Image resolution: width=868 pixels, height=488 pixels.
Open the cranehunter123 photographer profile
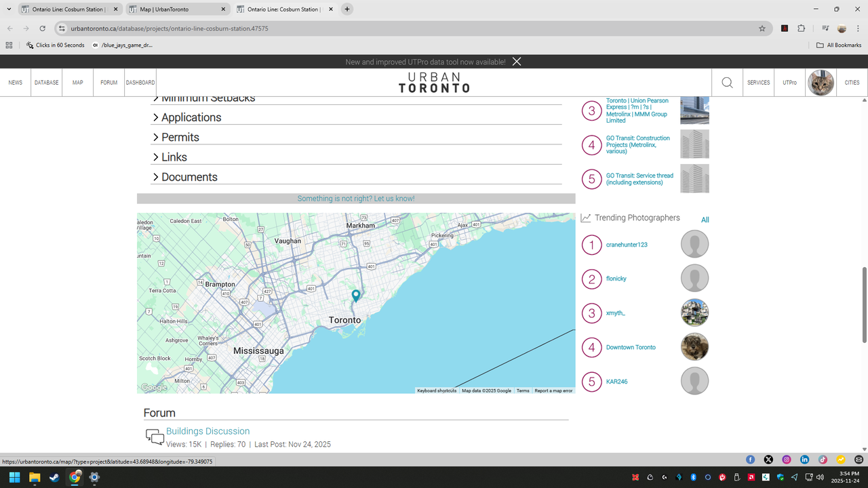pyautogui.click(x=627, y=245)
